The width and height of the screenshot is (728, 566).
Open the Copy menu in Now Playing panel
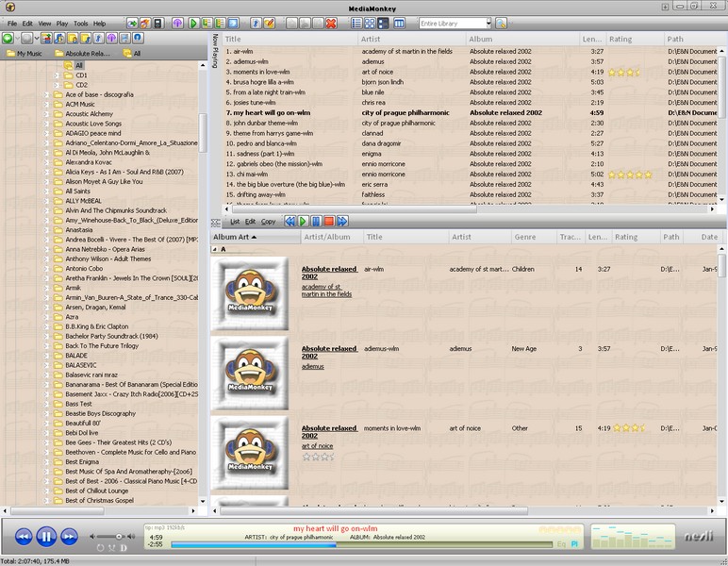coord(268,222)
